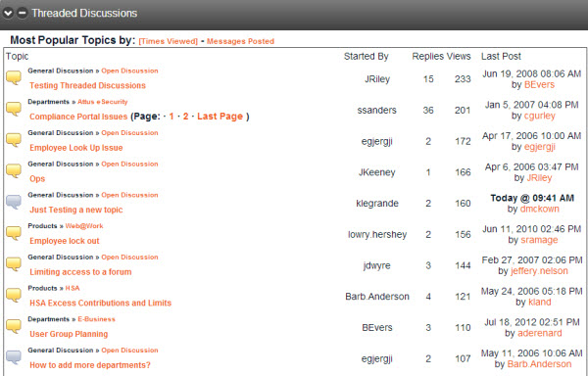Open the Employee lock out topic
The image size is (588, 376).
[65, 241]
